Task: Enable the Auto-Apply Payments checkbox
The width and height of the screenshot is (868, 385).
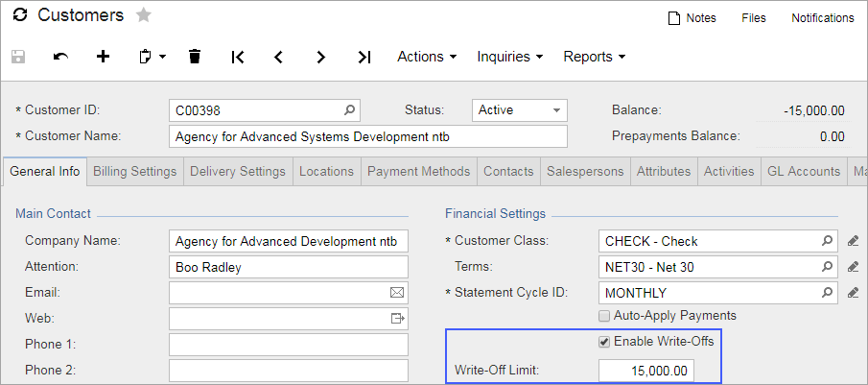Action: (x=604, y=316)
